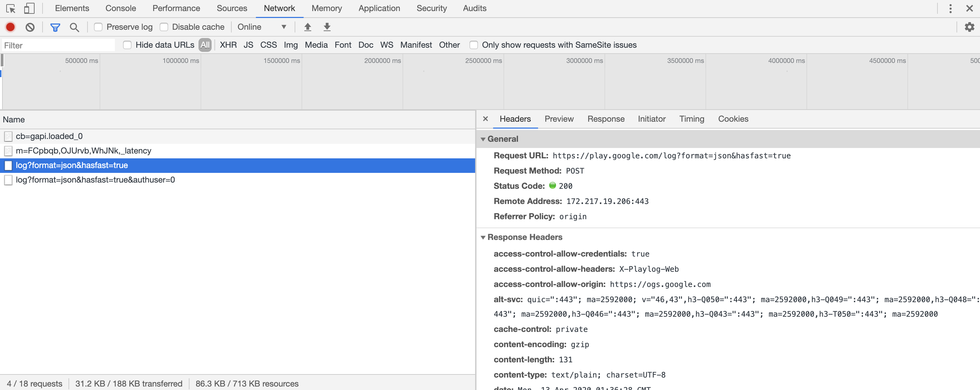Check Hide data URLs
Viewport: 980px width, 390px height.
pyautogui.click(x=128, y=45)
